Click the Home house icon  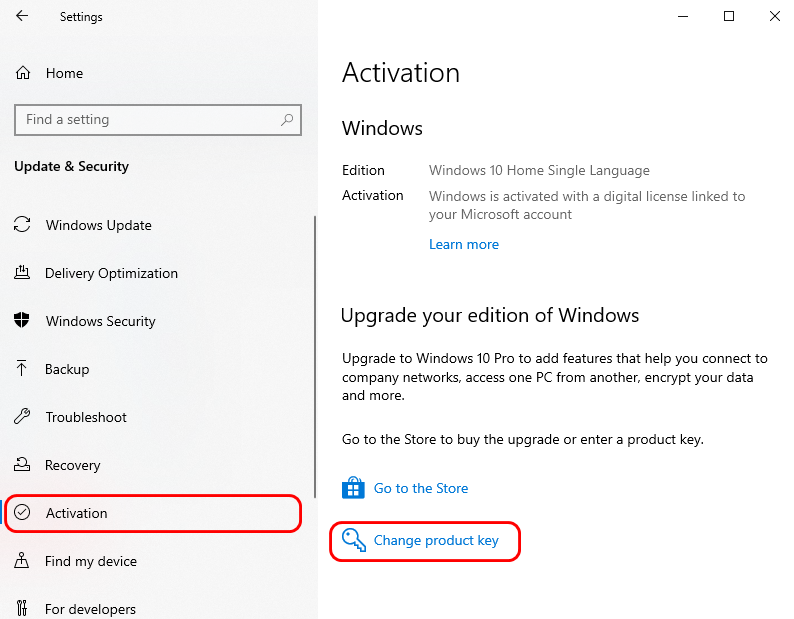pyautogui.click(x=23, y=73)
